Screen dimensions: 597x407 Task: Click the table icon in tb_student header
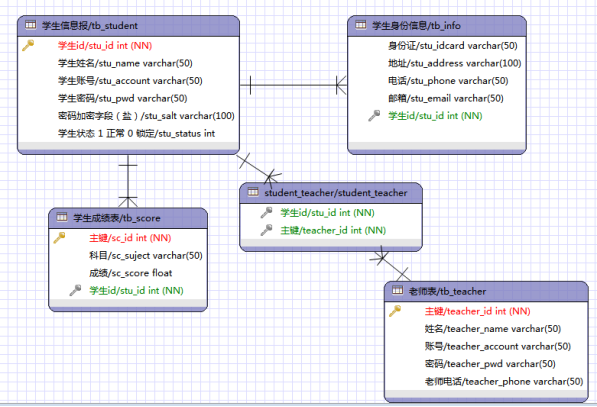(x=30, y=25)
